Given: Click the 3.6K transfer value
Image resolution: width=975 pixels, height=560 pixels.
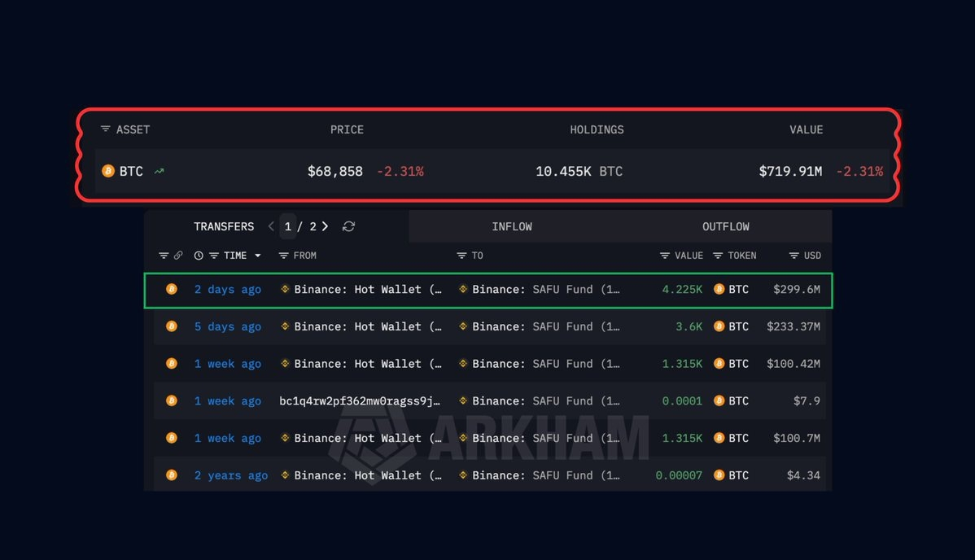Looking at the screenshot, I should tap(689, 326).
